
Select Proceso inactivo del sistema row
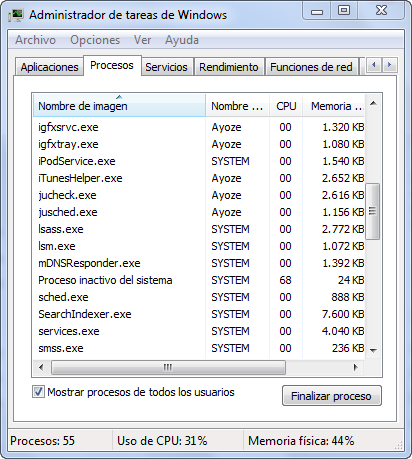199,280
